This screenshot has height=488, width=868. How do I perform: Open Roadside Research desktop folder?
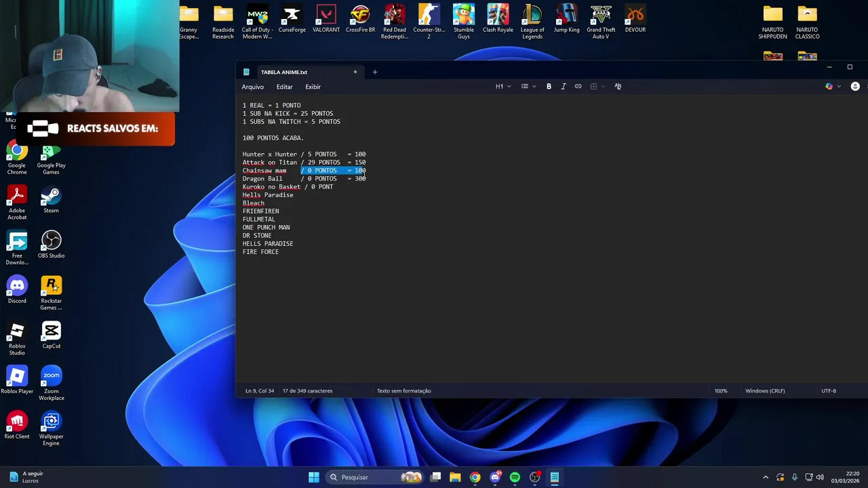click(x=223, y=22)
